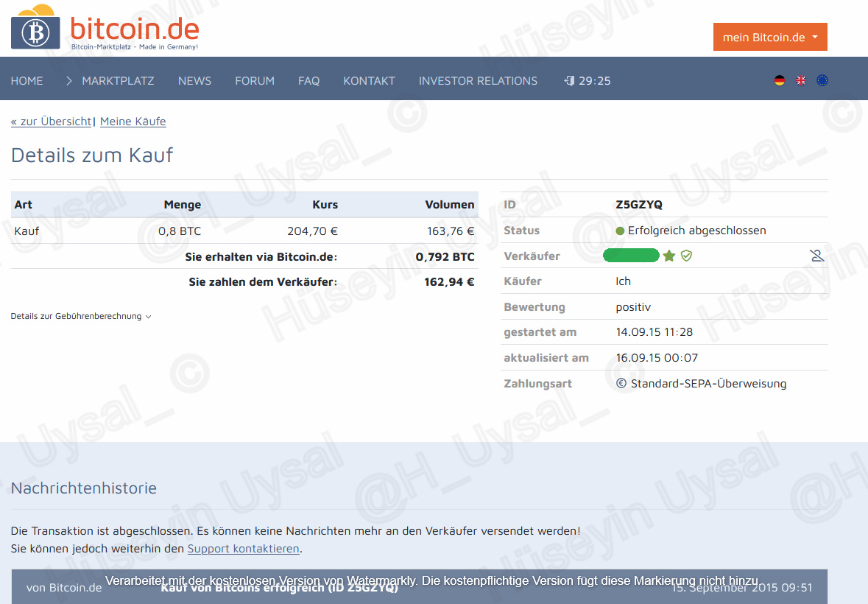Click updated date 16.09.15 00:07
Image resolution: width=868 pixels, height=604 pixels.
pos(657,358)
